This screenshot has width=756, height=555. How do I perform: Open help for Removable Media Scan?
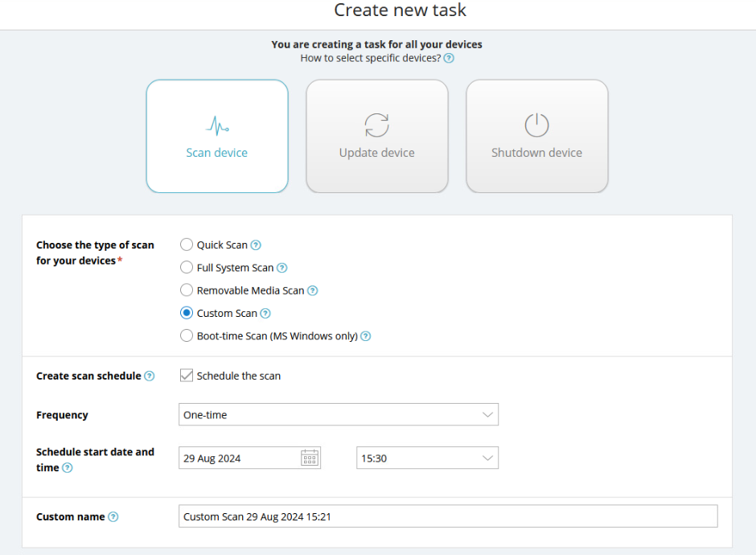pyautogui.click(x=312, y=290)
